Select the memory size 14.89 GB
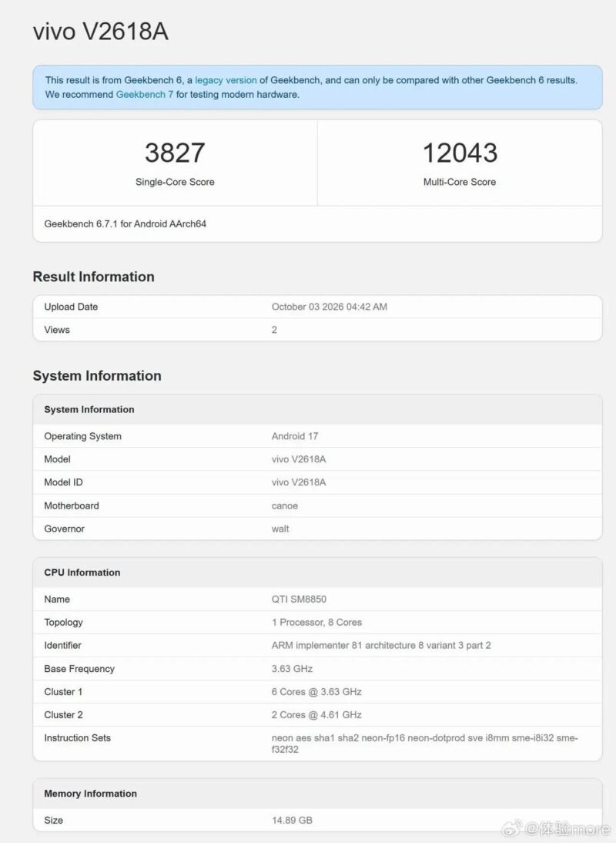The height and width of the screenshot is (843, 616). (292, 821)
